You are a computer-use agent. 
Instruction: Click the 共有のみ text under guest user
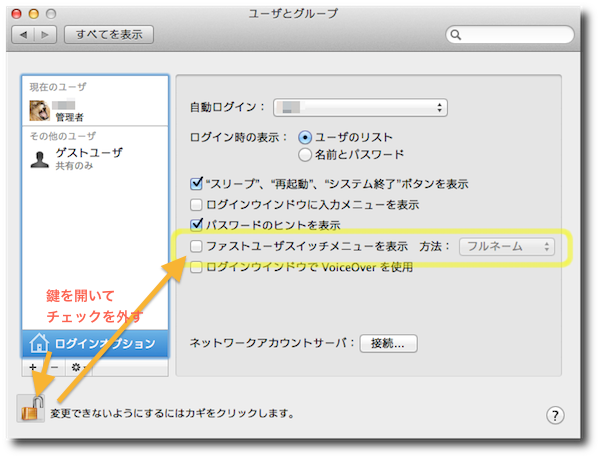[x=74, y=166]
